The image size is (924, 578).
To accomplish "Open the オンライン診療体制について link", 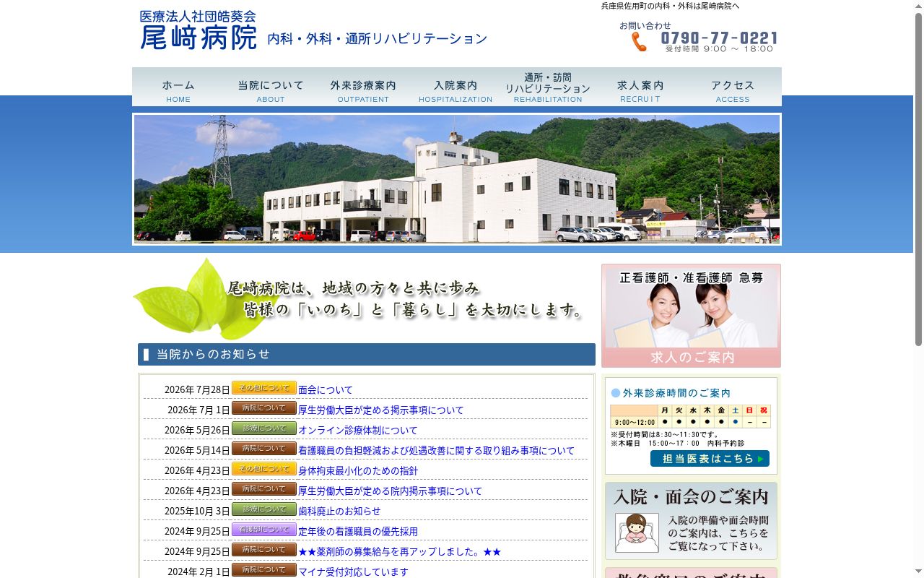I will click(358, 430).
